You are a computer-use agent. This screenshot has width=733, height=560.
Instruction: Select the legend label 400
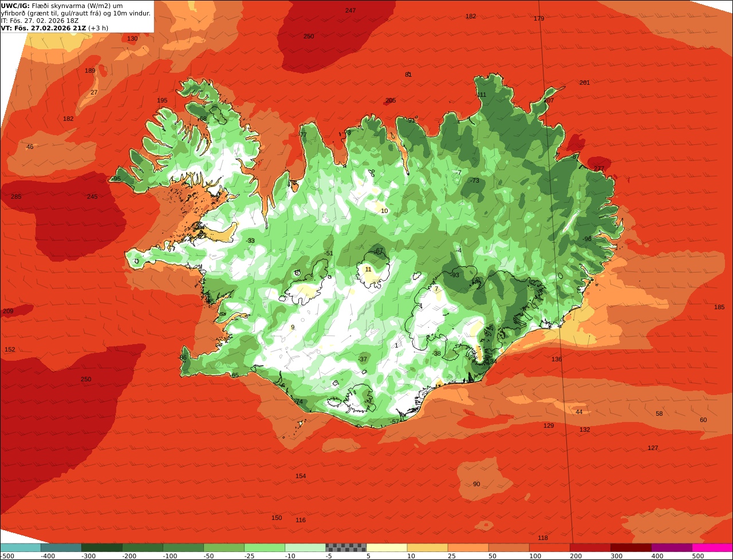pos(657,555)
